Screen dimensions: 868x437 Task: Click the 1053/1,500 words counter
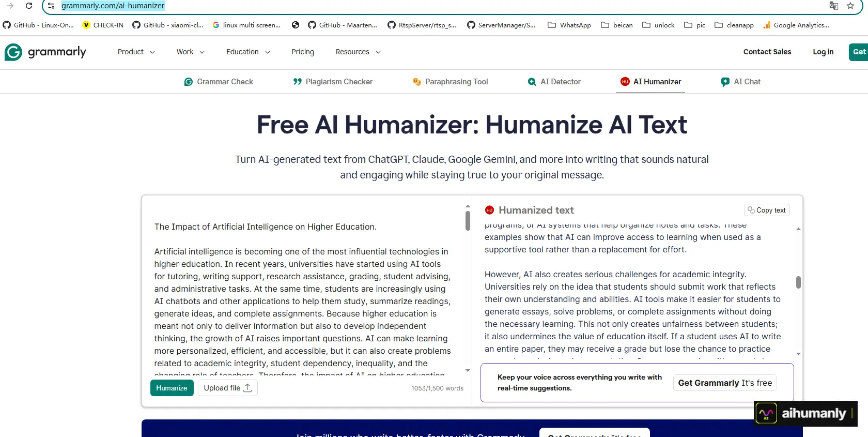pos(437,388)
